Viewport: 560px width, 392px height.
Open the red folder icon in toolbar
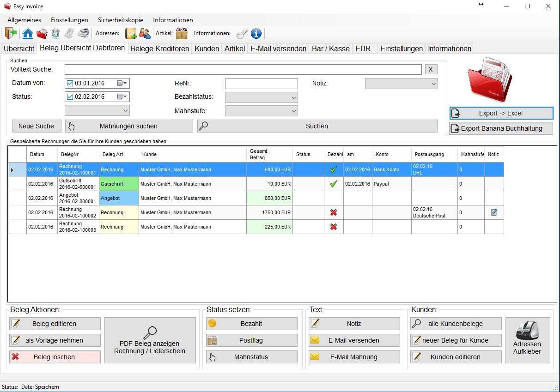[x=42, y=33]
